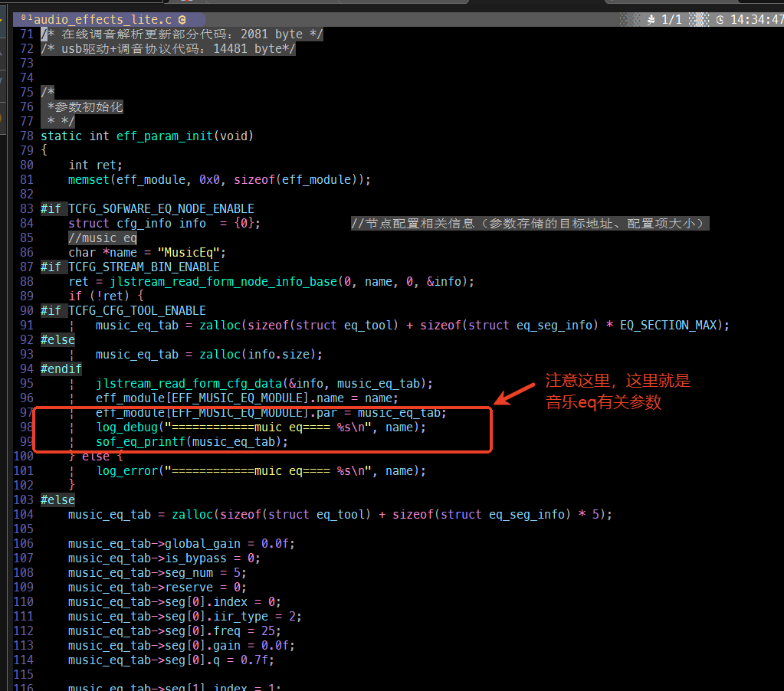
Task: Click the "if (!ret) {" statement
Action: (106, 296)
